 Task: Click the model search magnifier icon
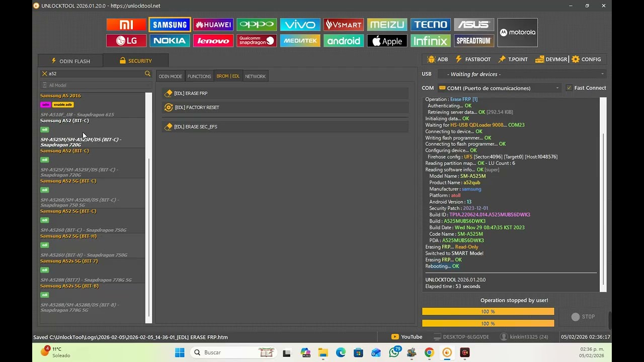(147, 73)
